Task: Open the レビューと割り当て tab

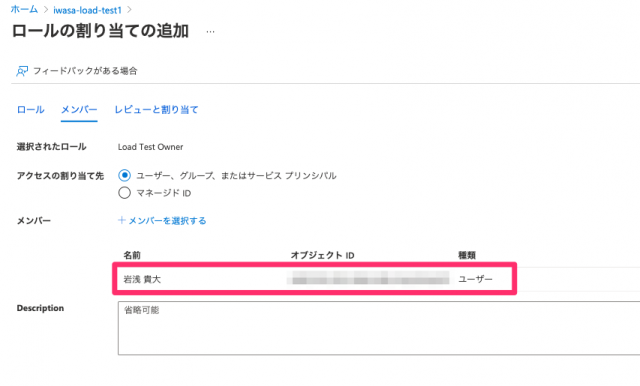Action: pos(156,110)
